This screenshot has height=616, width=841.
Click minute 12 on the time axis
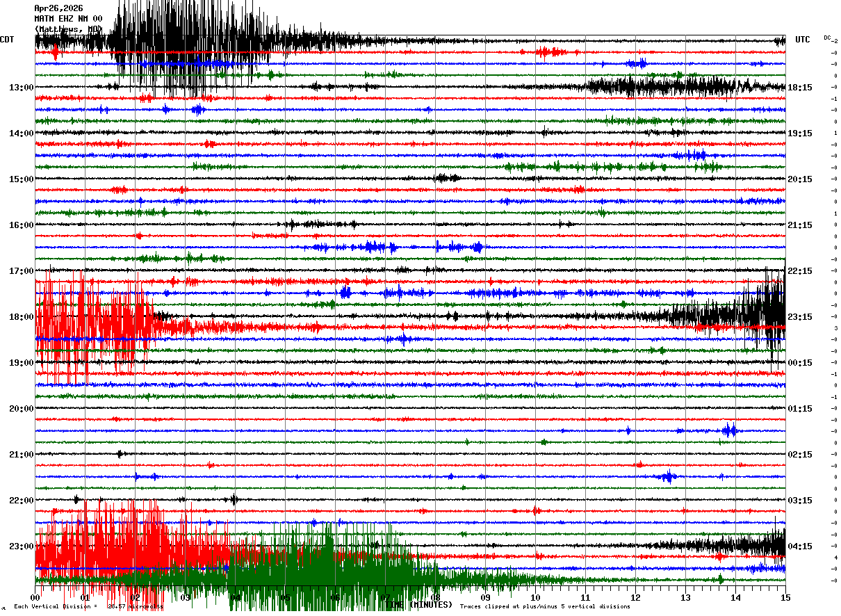(636, 597)
